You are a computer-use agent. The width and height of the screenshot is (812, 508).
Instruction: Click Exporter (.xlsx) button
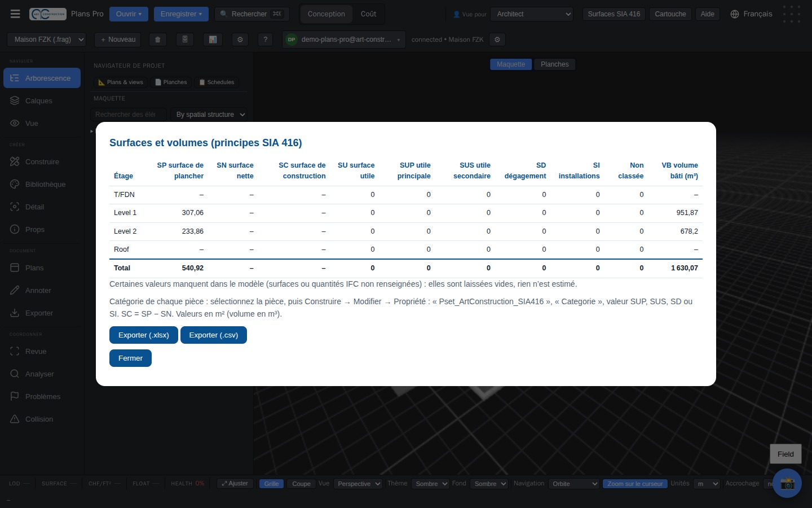(x=144, y=335)
